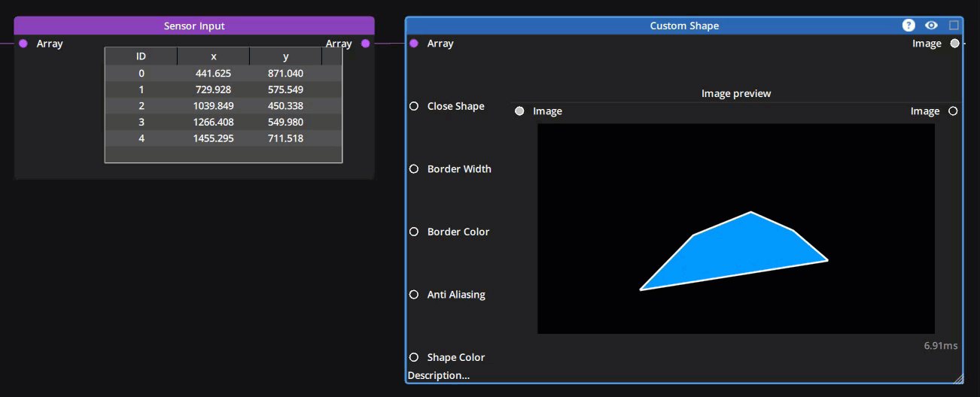Screen dimensions: 980x397
Task: Click the Shape Color label
Action: coord(456,357)
